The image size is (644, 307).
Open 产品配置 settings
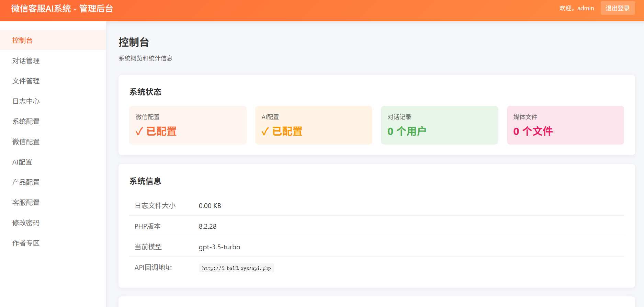(x=26, y=182)
